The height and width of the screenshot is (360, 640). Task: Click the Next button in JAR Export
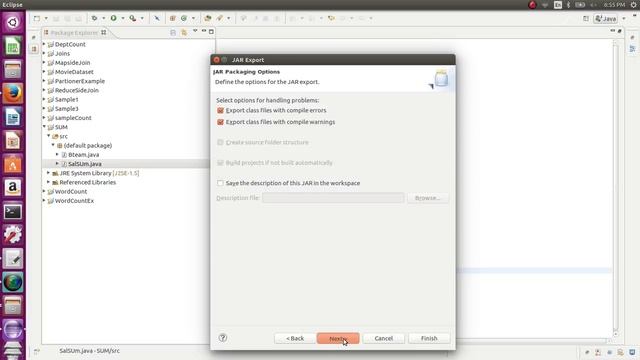[338, 338]
